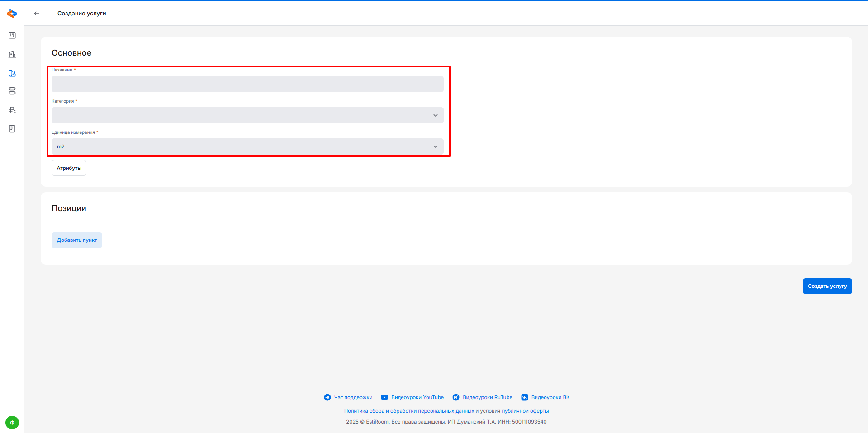Open the document sidebar icon
This screenshot has width=868, height=433.
tap(12, 129)
